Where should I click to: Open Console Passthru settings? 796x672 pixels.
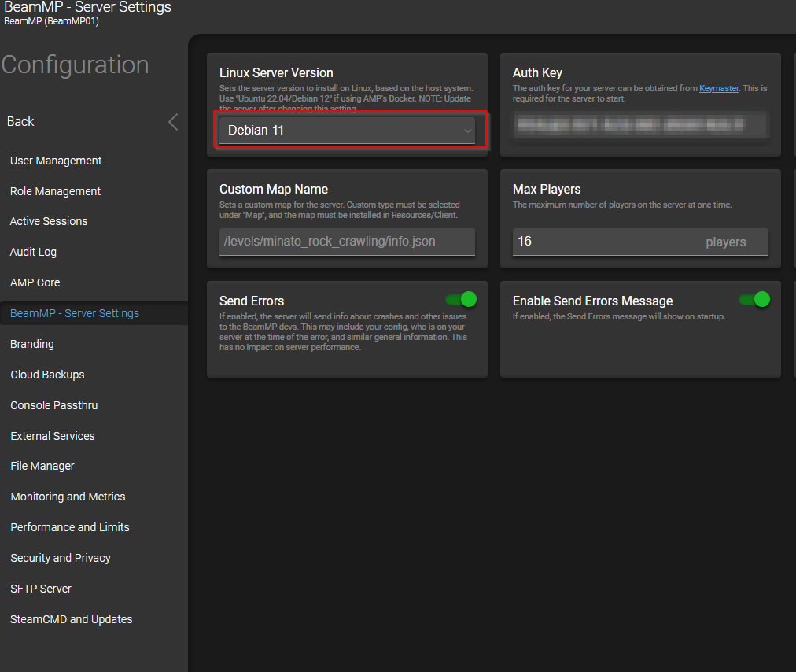pos(54,405)
